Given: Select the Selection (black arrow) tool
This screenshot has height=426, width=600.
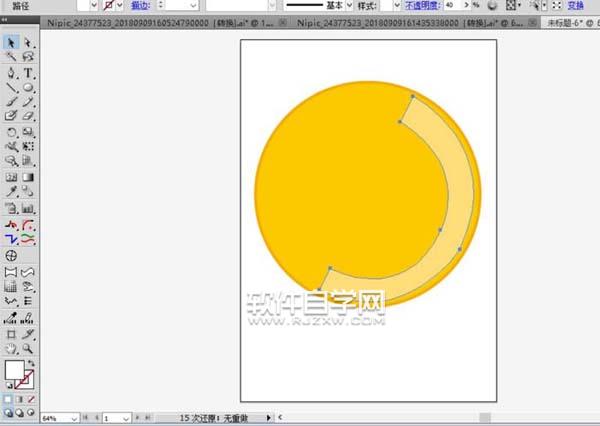Looking at the screenshot, I should (x=11, y=42).
